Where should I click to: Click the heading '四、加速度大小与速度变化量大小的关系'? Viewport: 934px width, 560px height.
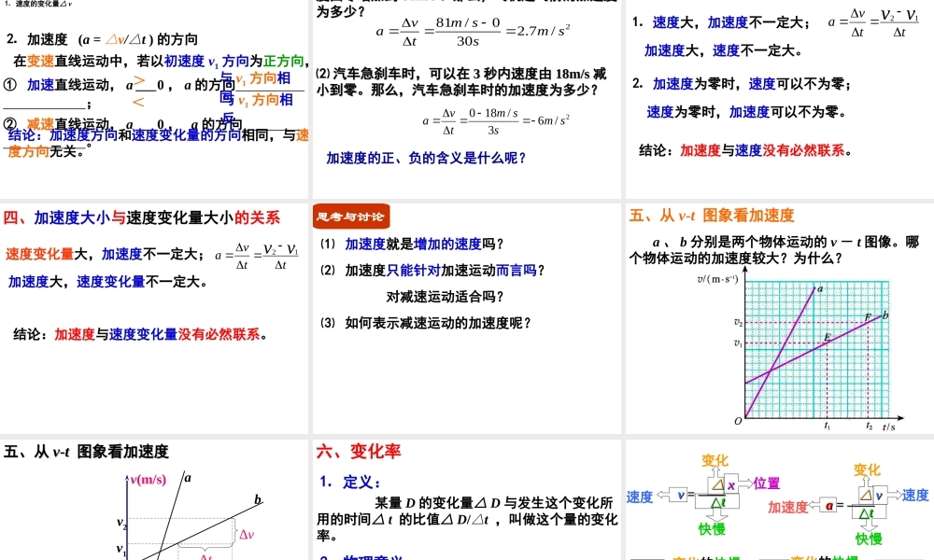pos(142,217)
